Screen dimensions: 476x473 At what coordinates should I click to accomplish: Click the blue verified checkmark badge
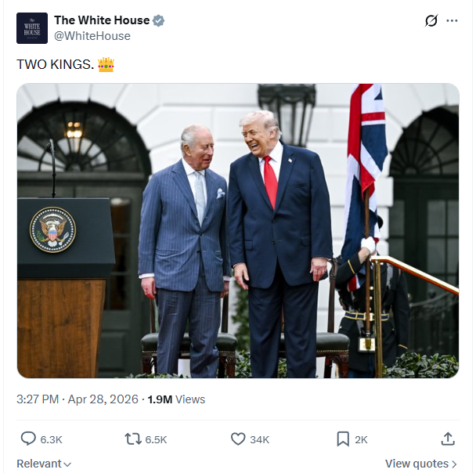coord(158,20)
